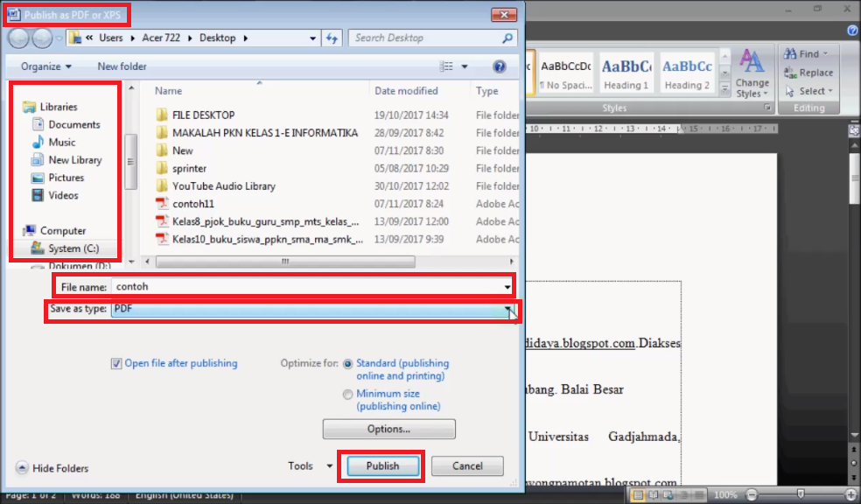Expand the Styles gallery more arrow
Viewport: 861px width, 504px height.
pyautogui.click(x=724, y=87)
